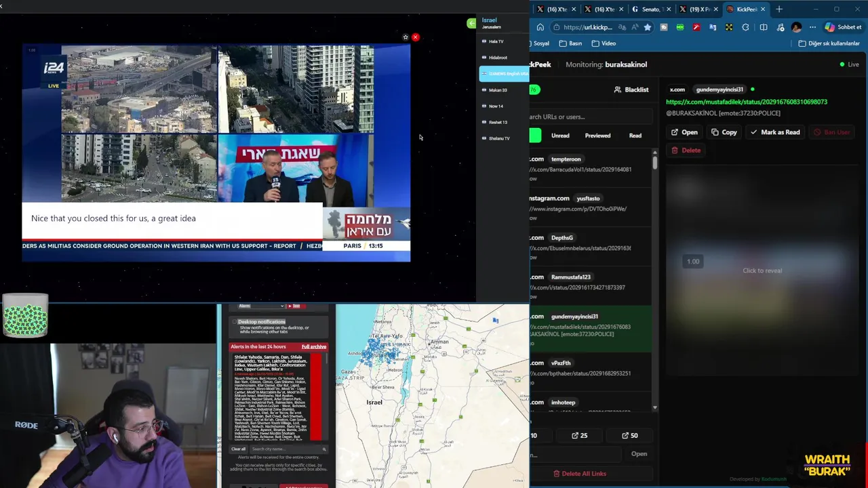Screen dimensions: 868x488
Task: Select the tempteroon link entry
Action: pos(590,168)
